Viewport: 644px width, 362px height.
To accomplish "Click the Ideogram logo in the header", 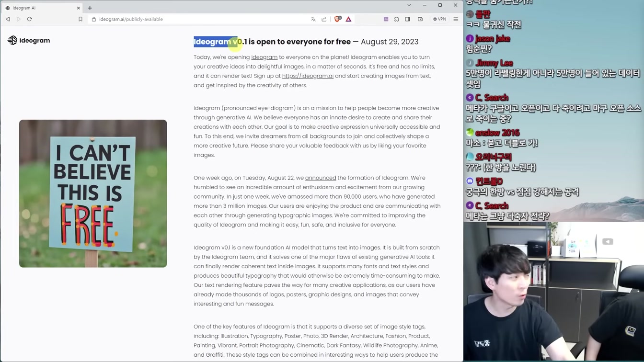I will click(29, 40).
